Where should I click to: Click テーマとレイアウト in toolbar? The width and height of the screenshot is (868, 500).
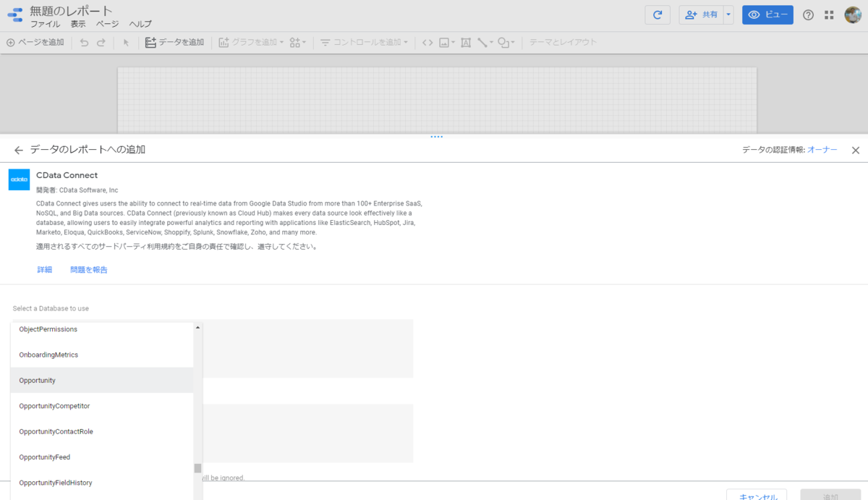[x=563, y=43]
